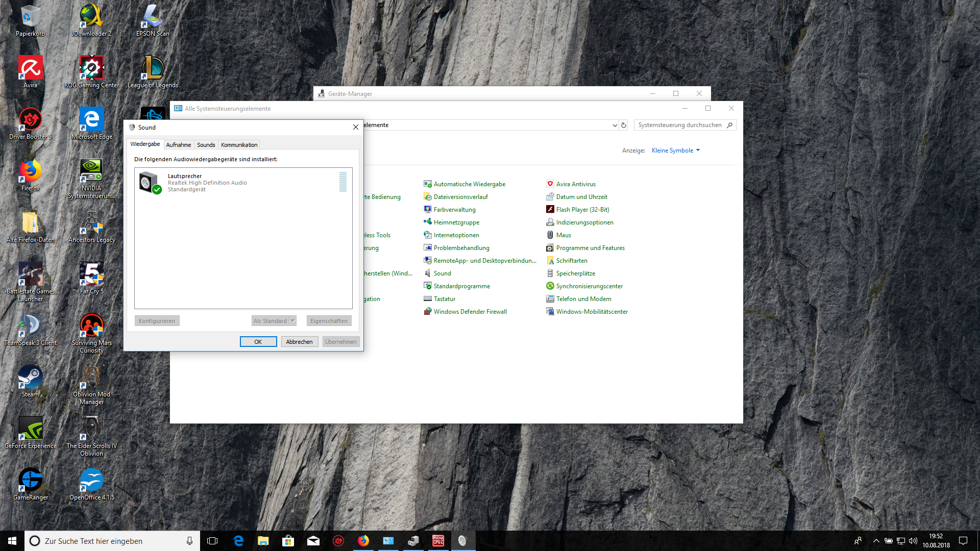Open the Windows Defender Firewall link
980x551 pixels.
point(470,312)
